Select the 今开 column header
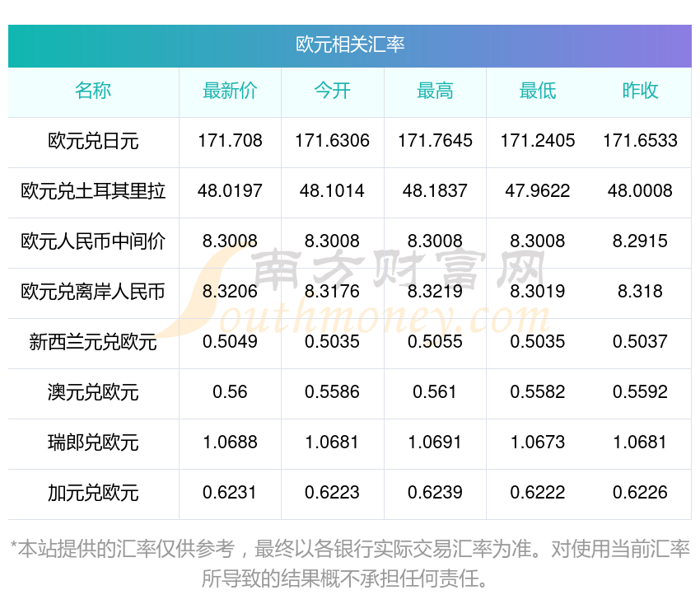The width and height of the screenshot is (700, 604). point(332,91)
